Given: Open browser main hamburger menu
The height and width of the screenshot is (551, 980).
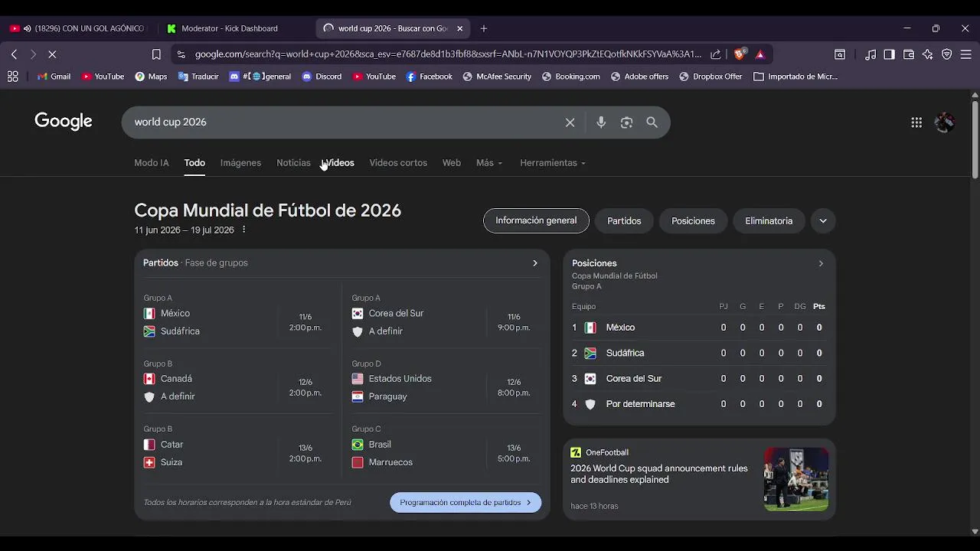Looking at the screenshot, I should pyautogui.click(x=966, y=54).
